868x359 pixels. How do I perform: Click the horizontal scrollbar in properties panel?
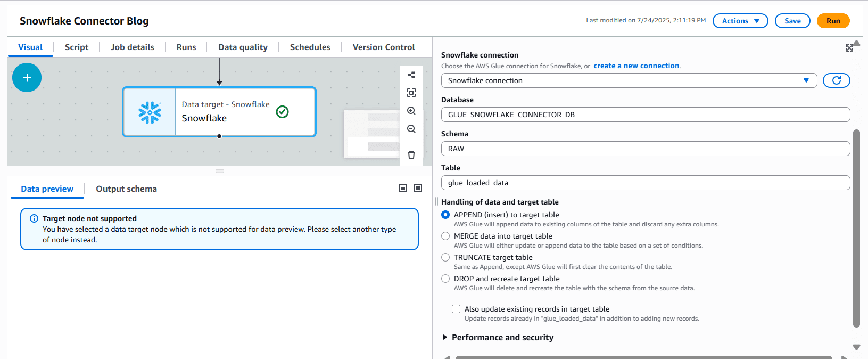(643, 357)
